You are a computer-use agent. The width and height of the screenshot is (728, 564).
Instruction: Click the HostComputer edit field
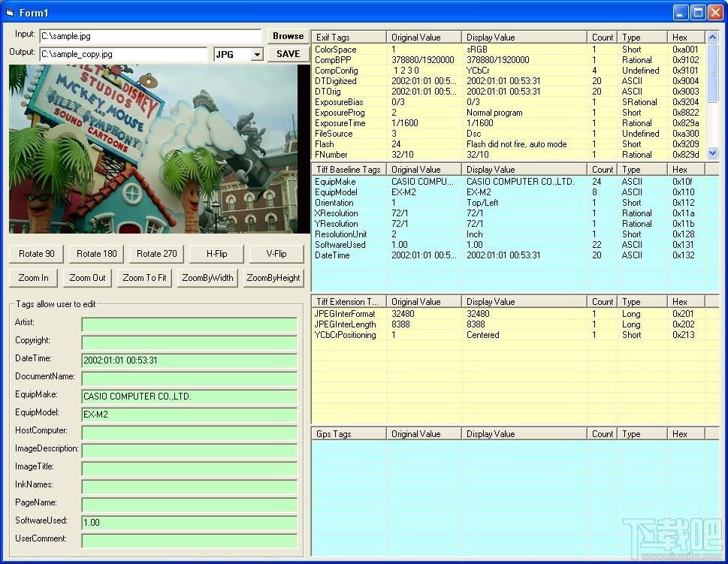(189, 433)
